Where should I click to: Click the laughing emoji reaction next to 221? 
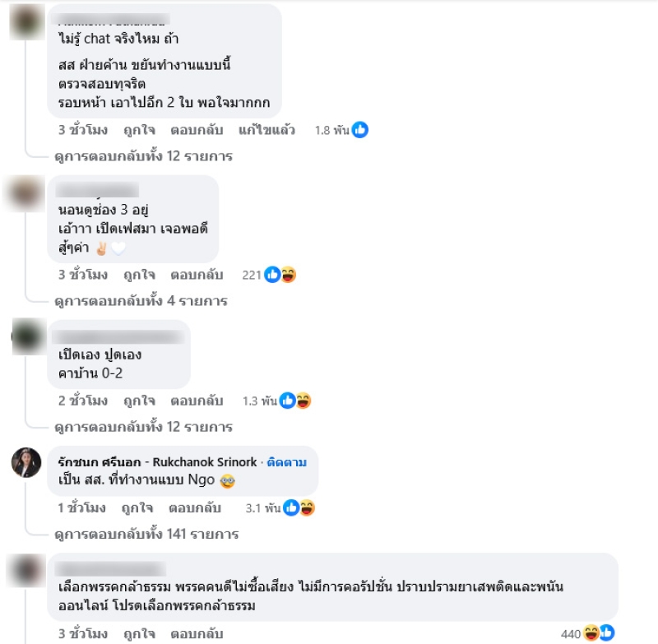pyautogui.click(x=289, y=275)
